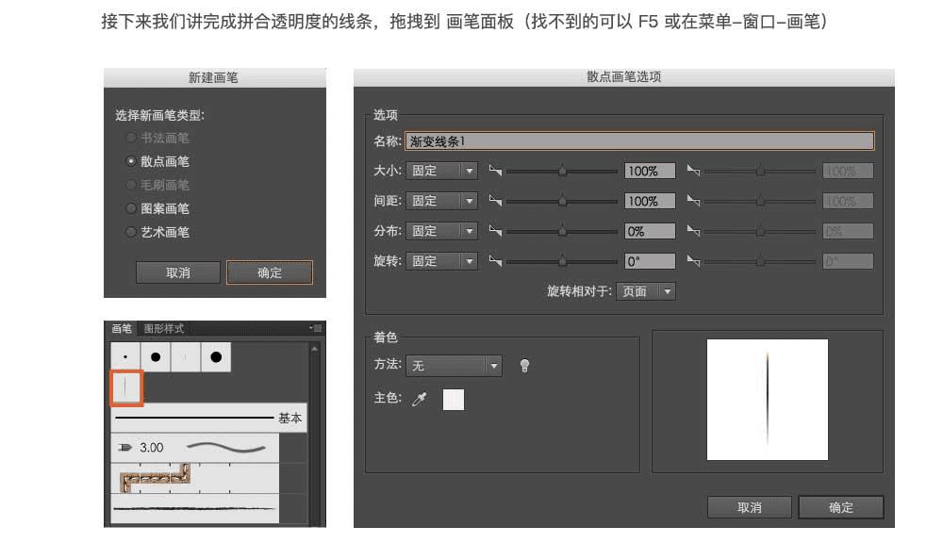Click 旋转 first slider min icon
This screenshot has height=560, width=943.
[495, 261]
